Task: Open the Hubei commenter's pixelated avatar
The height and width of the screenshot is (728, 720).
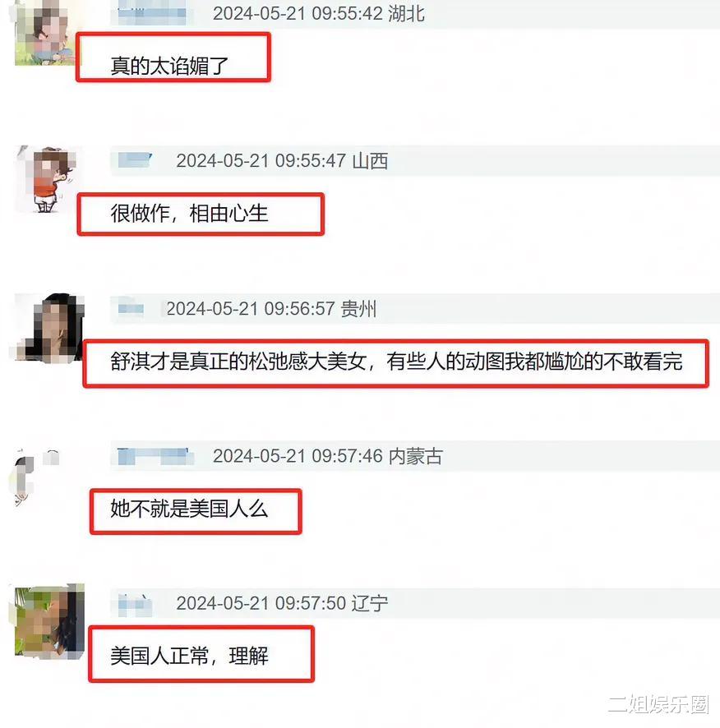Action: tap(45, 33)
